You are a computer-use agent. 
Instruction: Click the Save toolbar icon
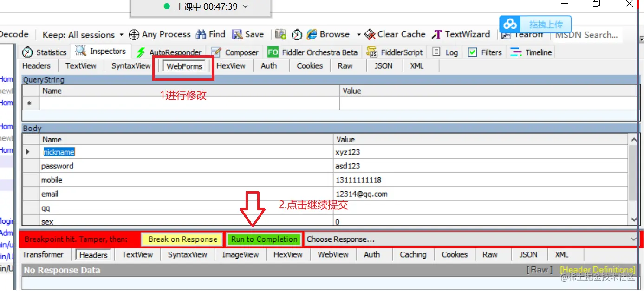pos(237,34)
